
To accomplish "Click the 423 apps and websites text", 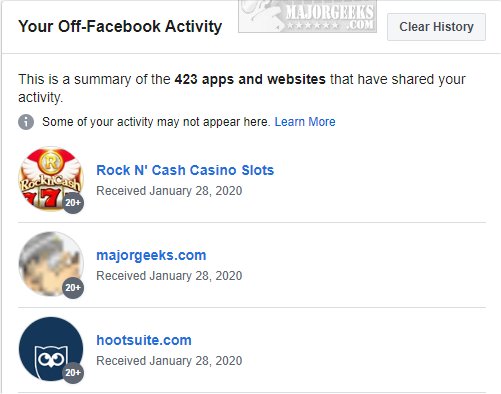I will tap(250, 79).
